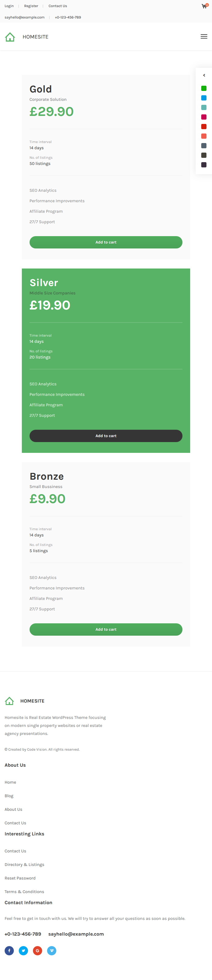Select the blue color swatch

[204, 98]
